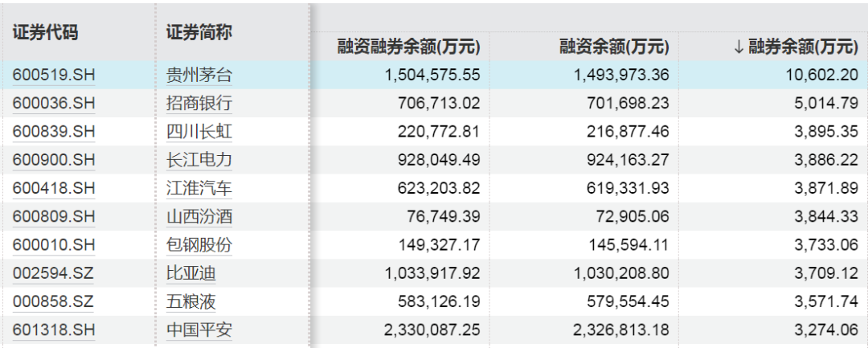The image size is (868, 348).
Task: Open stock code 600418.SH link
Action: 54,188
